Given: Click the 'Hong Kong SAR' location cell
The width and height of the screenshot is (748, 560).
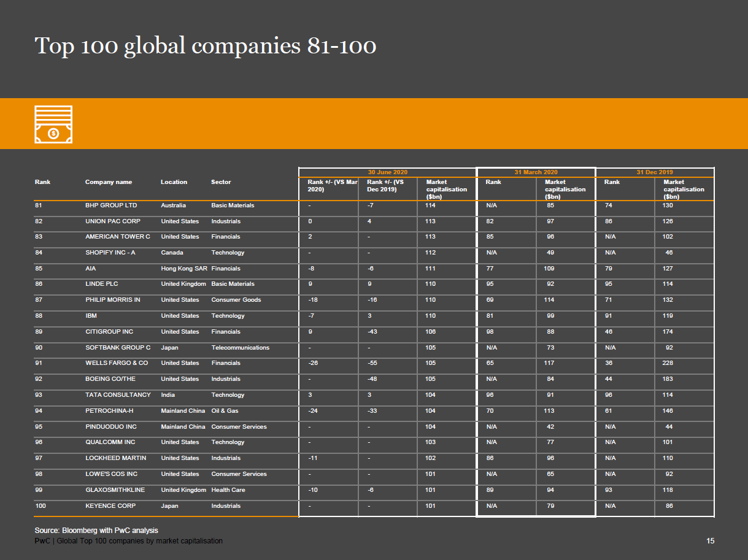Looking at the screenshot, I should click(x=183, y=269).
